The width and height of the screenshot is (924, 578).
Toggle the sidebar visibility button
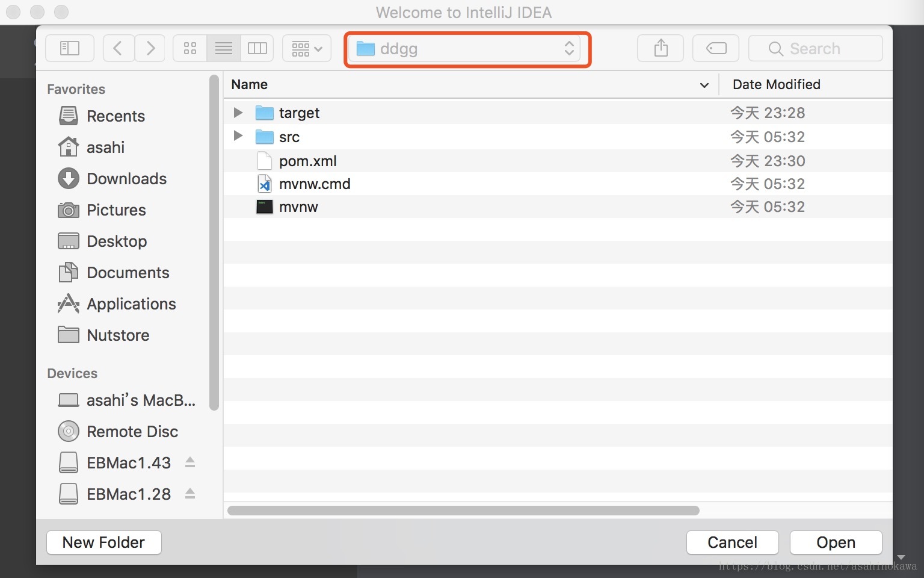click(70, 48)
